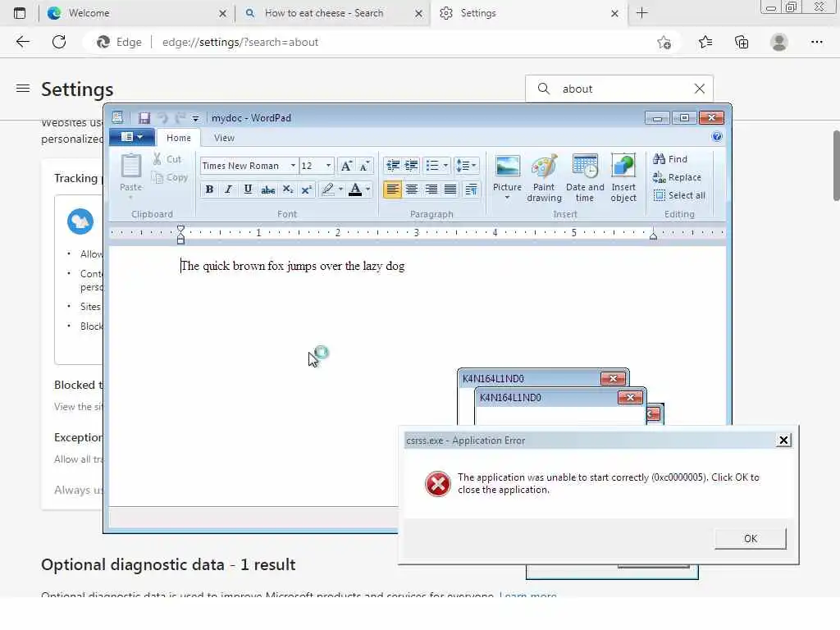Click the Edge profile avatar
840x630 pixels.
778,42
